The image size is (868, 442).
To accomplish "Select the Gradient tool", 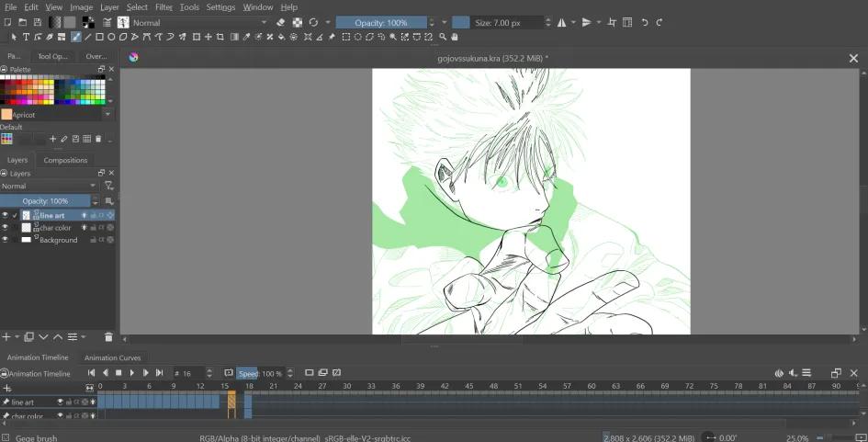I will (234, 37).
